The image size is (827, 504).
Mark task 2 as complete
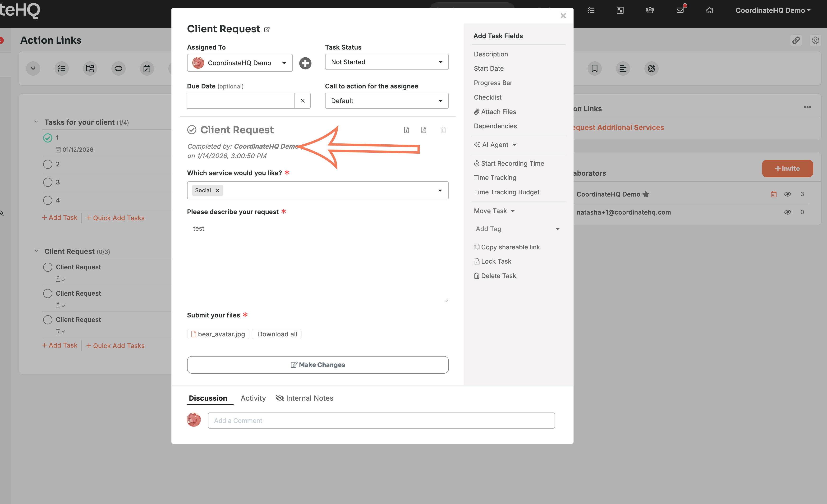pyautogui.click(x=48, y=164)
